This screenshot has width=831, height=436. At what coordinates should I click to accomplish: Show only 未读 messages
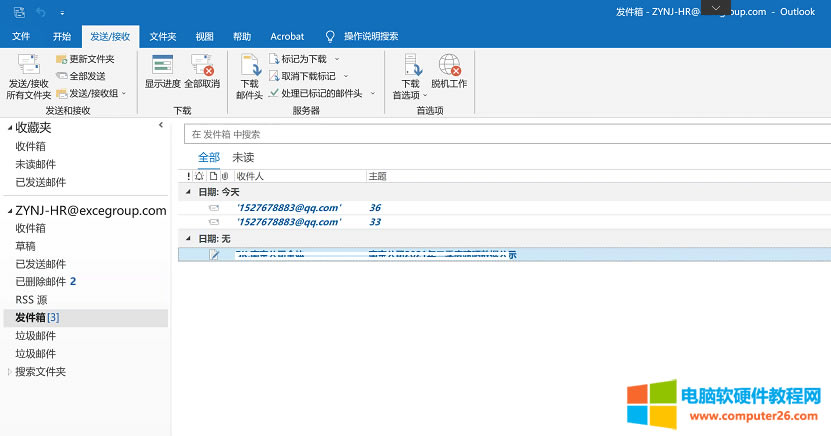click(x=243, y=157)
